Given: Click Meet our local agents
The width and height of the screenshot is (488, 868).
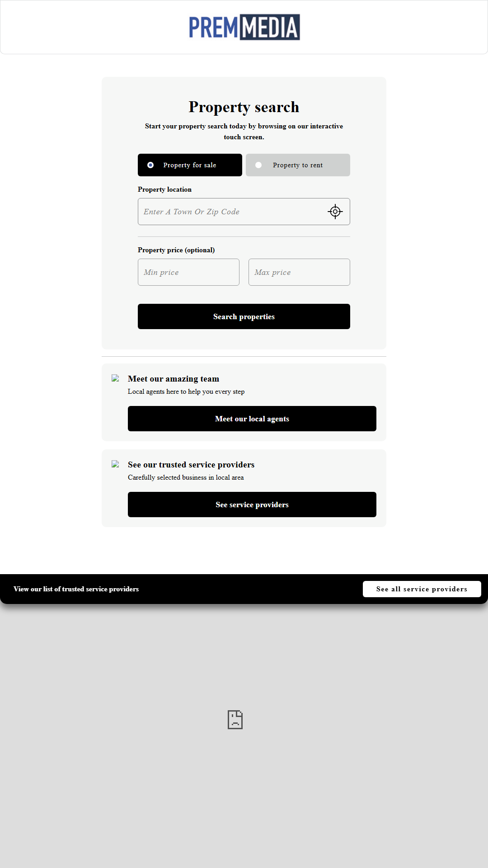Looking at the screenshot, I should [x=252, y=419].
